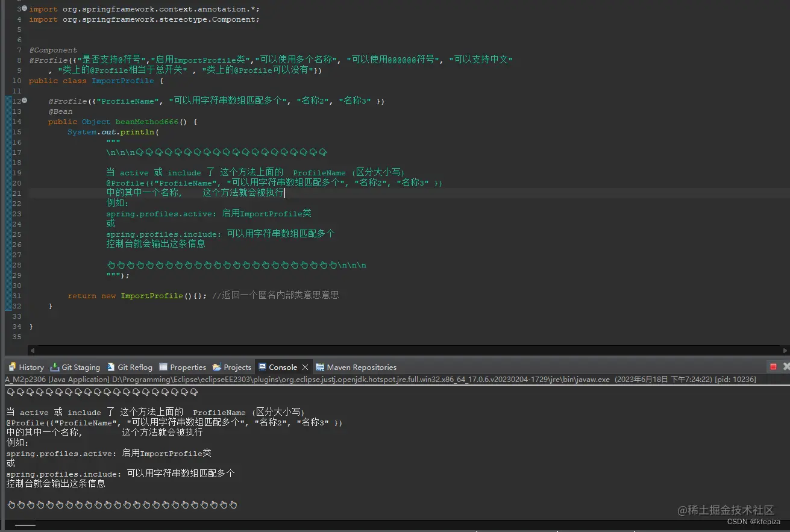
Task: Click the Git Staging tab icon
Action: (x=54, y=367)
